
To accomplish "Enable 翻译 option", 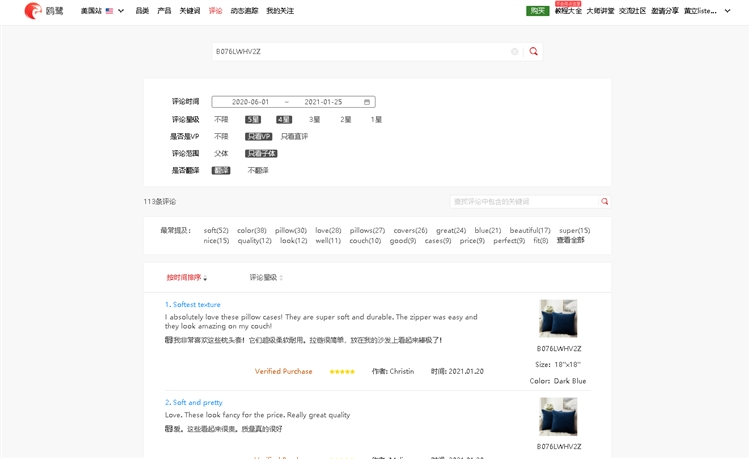I will click(221, 170).
